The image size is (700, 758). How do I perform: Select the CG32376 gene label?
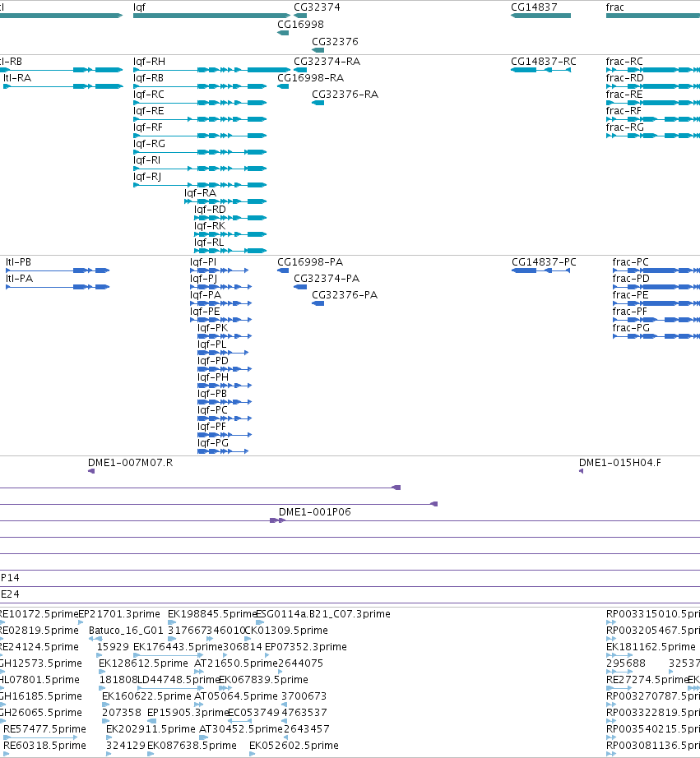335,42
